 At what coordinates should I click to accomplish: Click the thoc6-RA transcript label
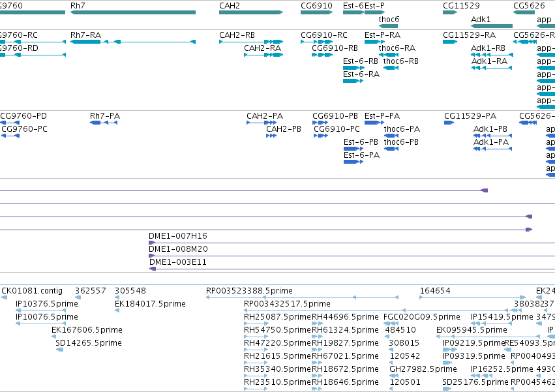[x=397, y=48]
